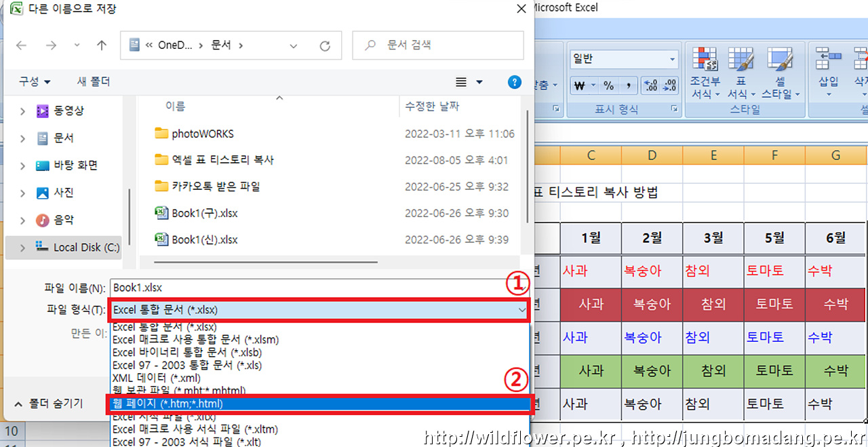Screen dimensions: 868x447
Task: Choose Excel 매크로 사용 서식 파일 (*.xltm)
Action: (195, 429)
